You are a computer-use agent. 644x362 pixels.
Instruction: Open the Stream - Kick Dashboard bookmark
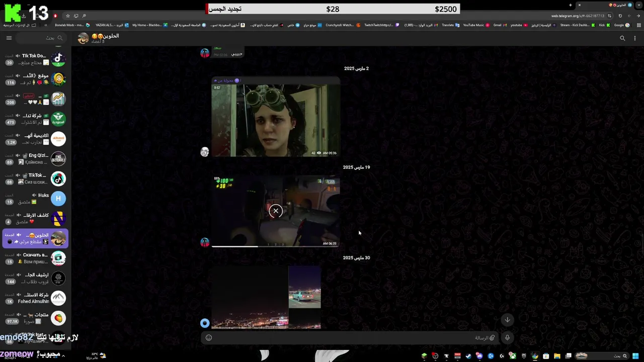[x=578, y=25]
